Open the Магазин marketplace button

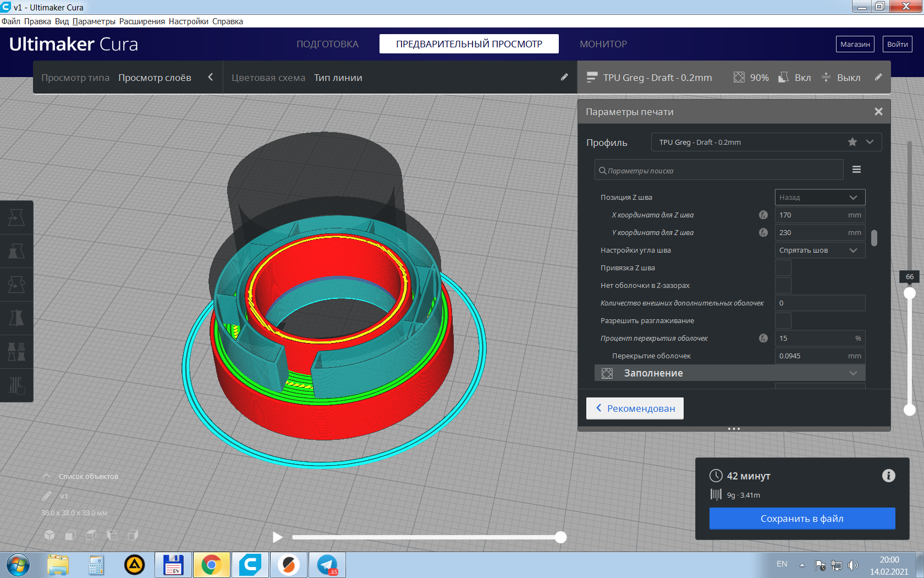point(855,44)
